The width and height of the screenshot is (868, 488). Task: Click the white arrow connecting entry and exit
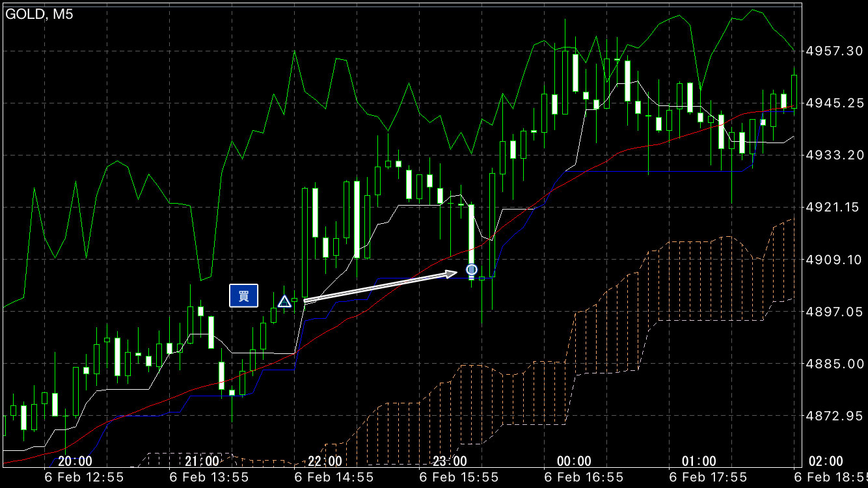pyautogui.click(x=381, y=286)
